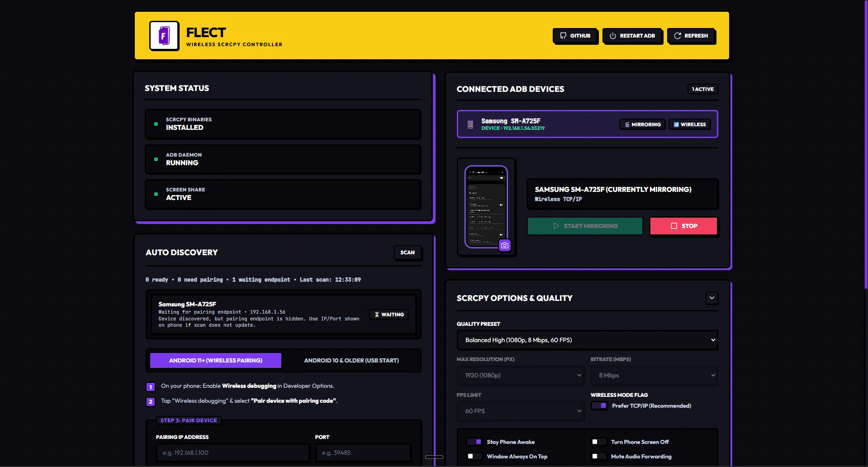Select the Samsung SM-A725F connected device row
Image resolution: width=868 pixels, height=467 pixels.
587,124
